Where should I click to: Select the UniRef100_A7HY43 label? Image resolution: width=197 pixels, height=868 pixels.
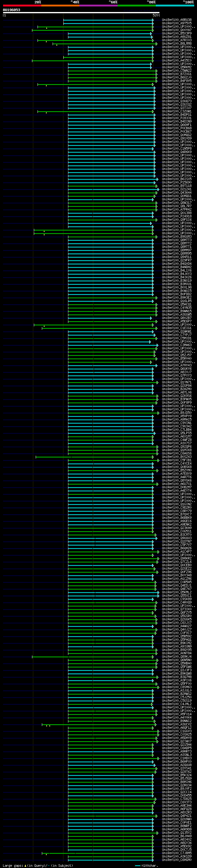177,365
